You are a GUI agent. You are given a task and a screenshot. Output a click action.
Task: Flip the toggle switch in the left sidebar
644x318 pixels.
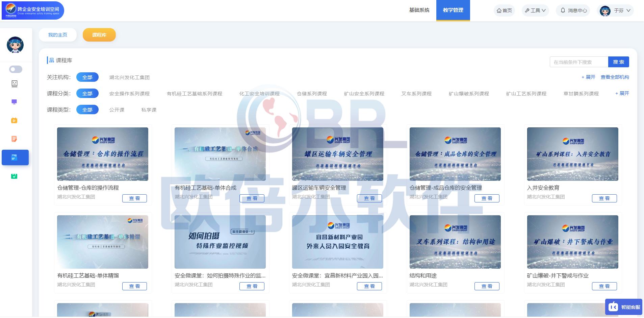15,69
